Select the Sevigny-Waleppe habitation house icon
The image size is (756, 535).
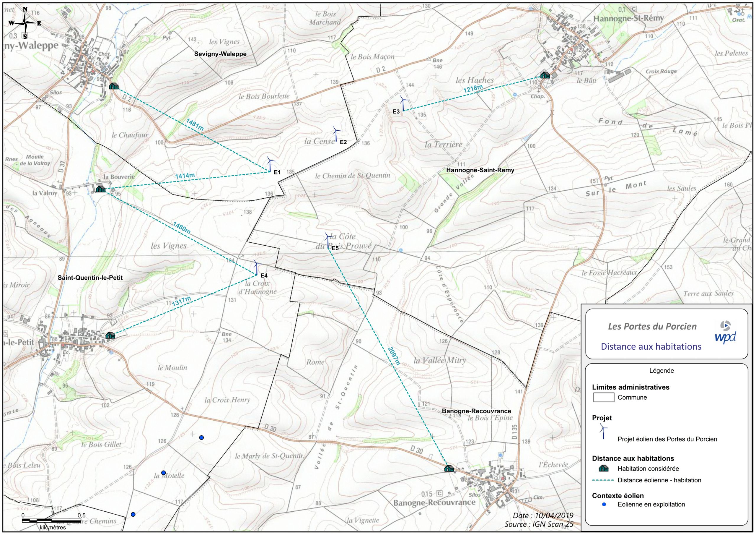pyautogui.click(x=114, y=86)
